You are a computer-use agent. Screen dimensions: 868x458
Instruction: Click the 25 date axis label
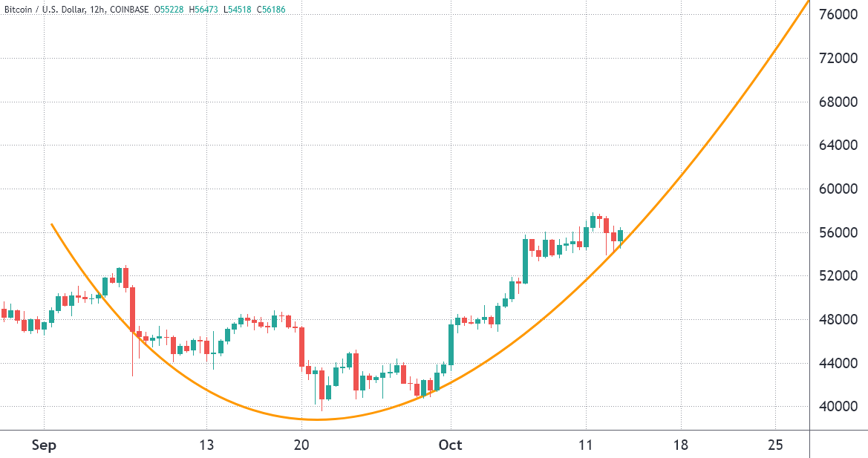click(775, 445)
